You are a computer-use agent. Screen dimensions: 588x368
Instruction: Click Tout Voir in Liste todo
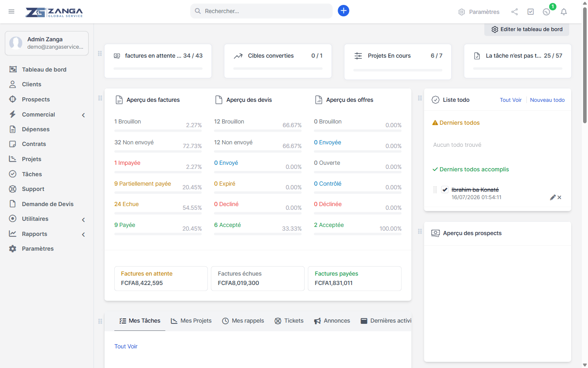[511, 100]
